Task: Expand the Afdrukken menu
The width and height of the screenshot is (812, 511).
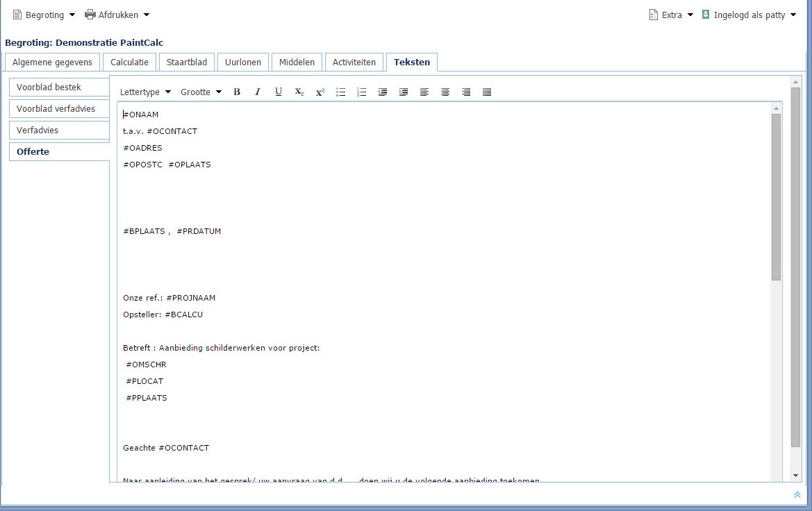Action: pos(117,15)
